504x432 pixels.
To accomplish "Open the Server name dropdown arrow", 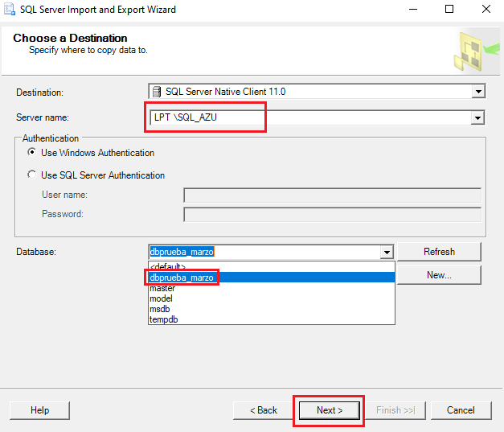I will coord(477,117).
